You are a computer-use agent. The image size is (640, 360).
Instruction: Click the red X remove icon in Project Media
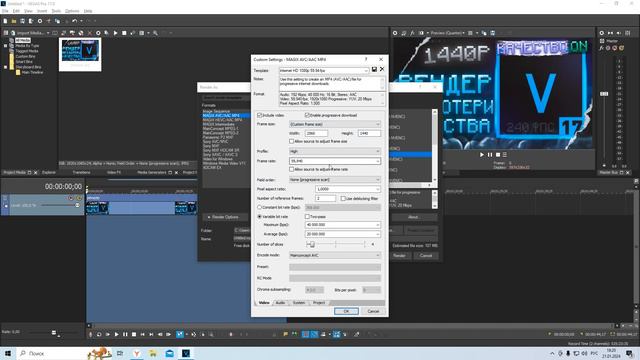click(x=90, y=33)
